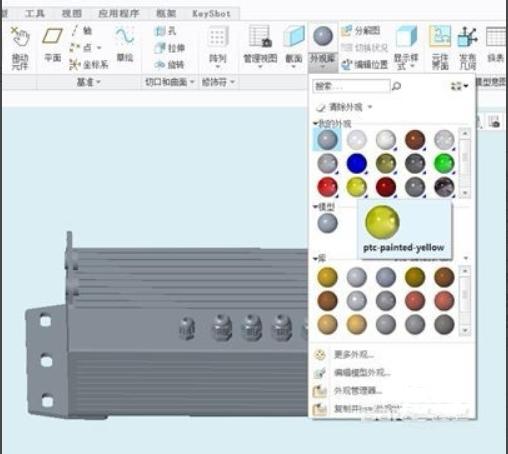
Task: Open the Tools (工具) ribbon tab
Action: pyautogui.click(x=35, y=14)
